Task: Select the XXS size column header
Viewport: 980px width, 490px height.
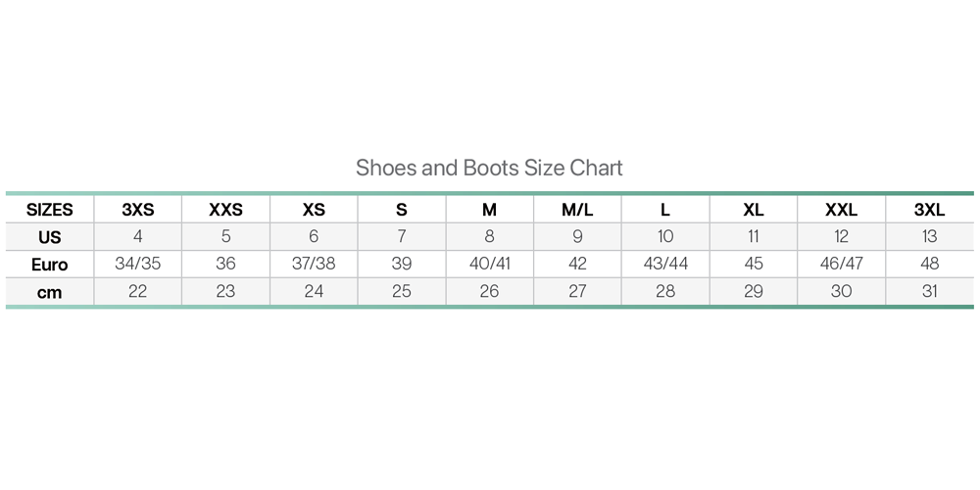Action: [226, 210]
